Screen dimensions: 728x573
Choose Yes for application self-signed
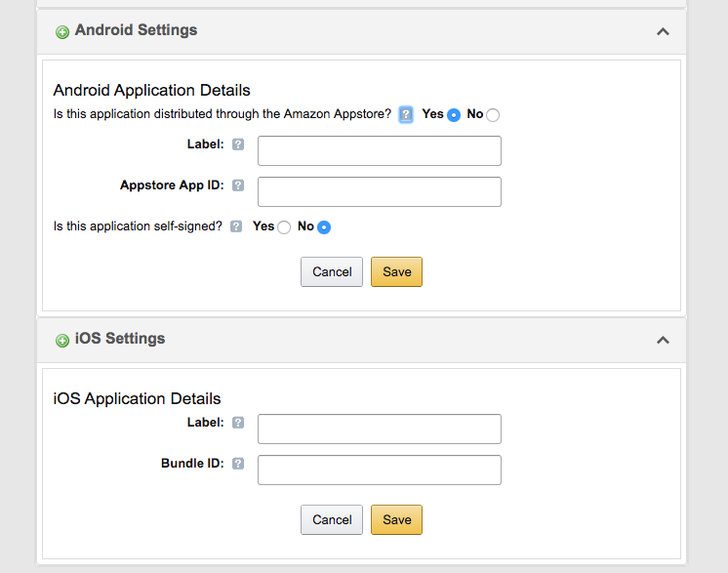point(284,227)
